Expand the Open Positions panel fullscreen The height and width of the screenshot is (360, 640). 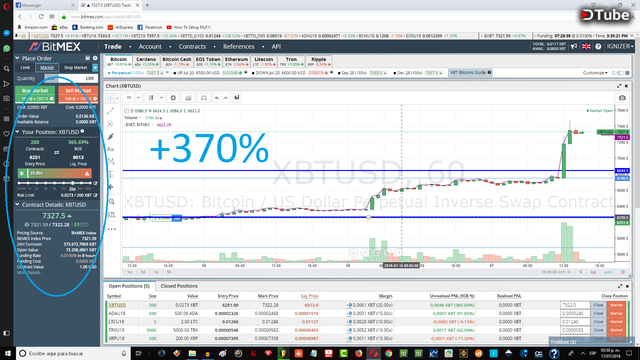pyautogui.click(x=620, y=286)
